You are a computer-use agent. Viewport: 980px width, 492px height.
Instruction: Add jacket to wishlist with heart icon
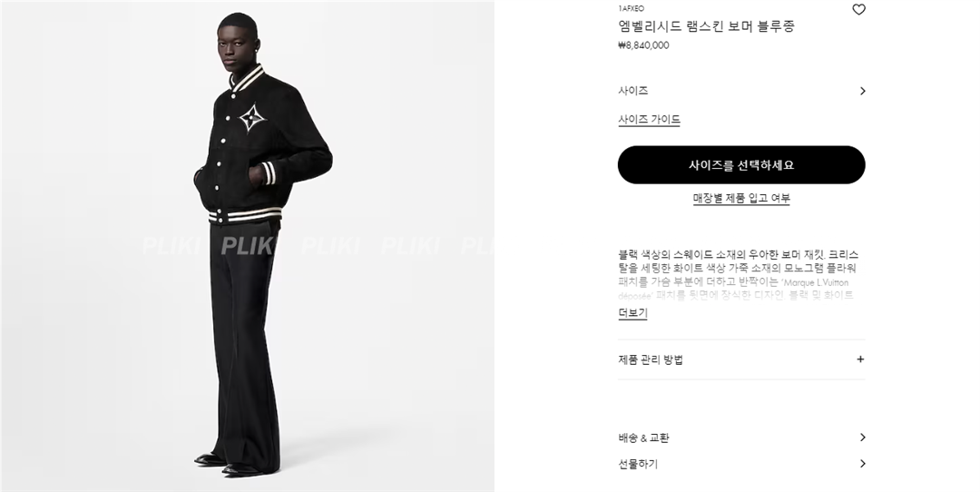click(858, 9)
